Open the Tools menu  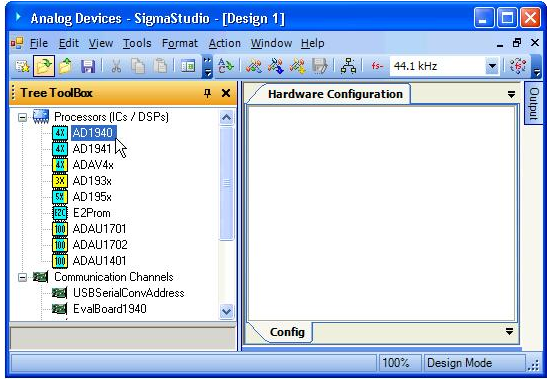tap(137, 43)
